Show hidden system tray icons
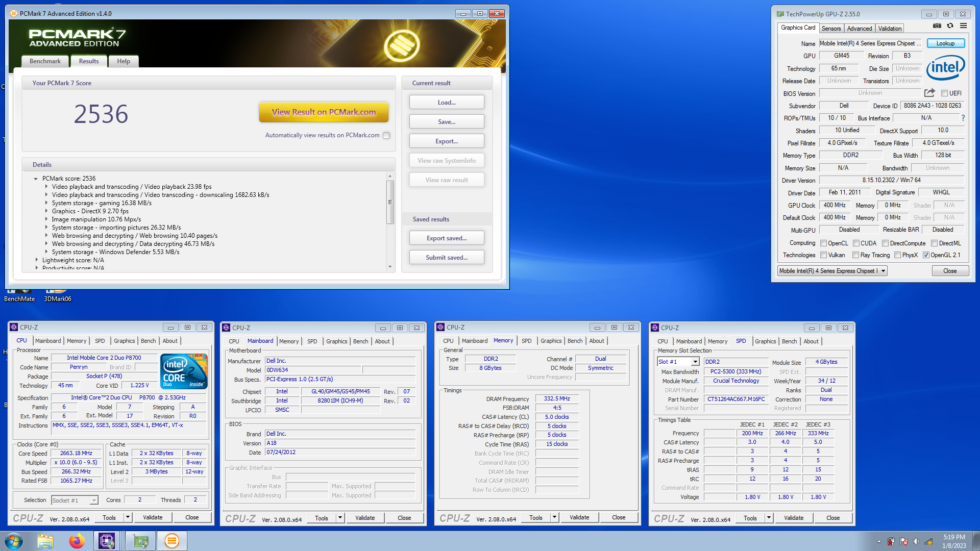 click(879, 541)
